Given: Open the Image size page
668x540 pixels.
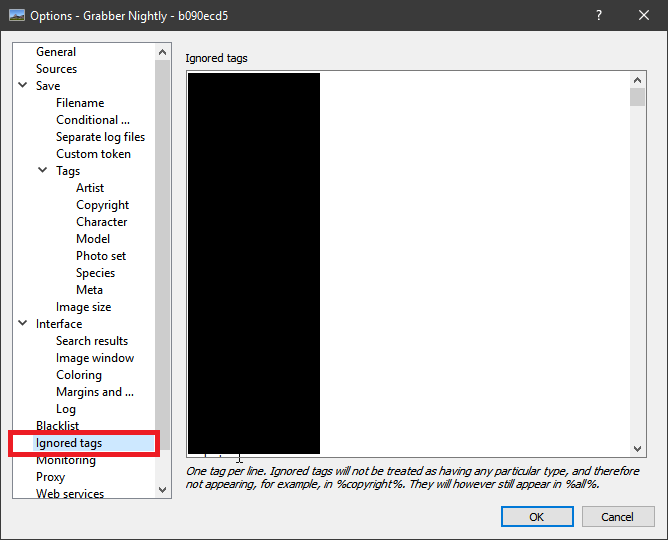Looking at the screenshot, I should coord(84,307).
